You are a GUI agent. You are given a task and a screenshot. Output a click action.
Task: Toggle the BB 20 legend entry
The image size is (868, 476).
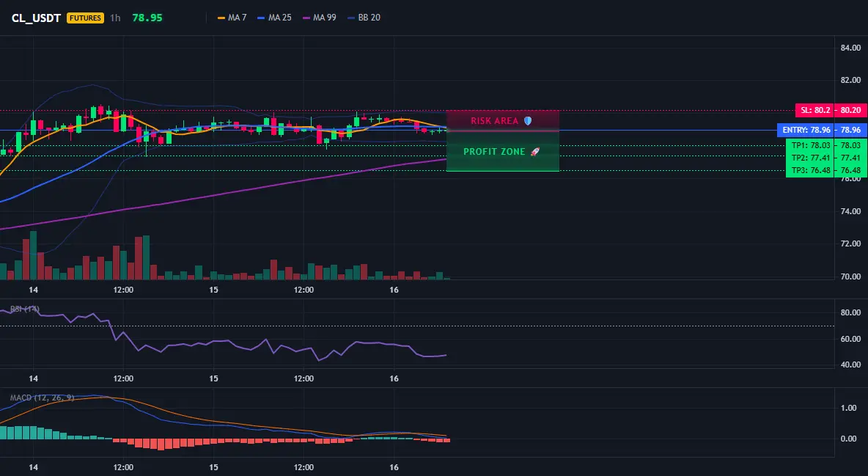pyautogui.click(x=364, y=18)
